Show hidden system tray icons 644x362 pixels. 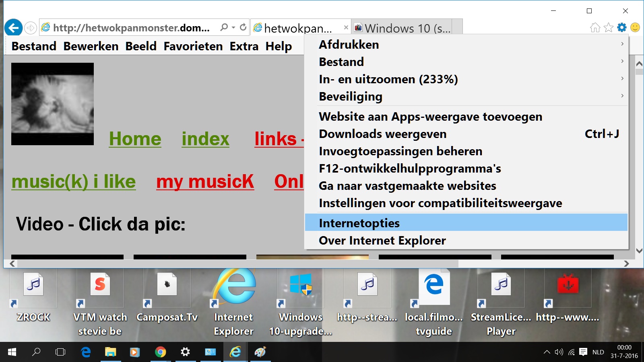tap(547, 352)
